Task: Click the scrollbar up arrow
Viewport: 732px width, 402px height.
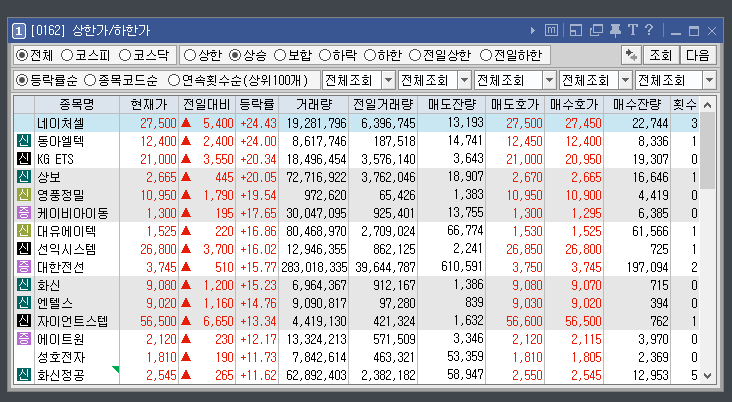Action: click(x=708, y=105)
